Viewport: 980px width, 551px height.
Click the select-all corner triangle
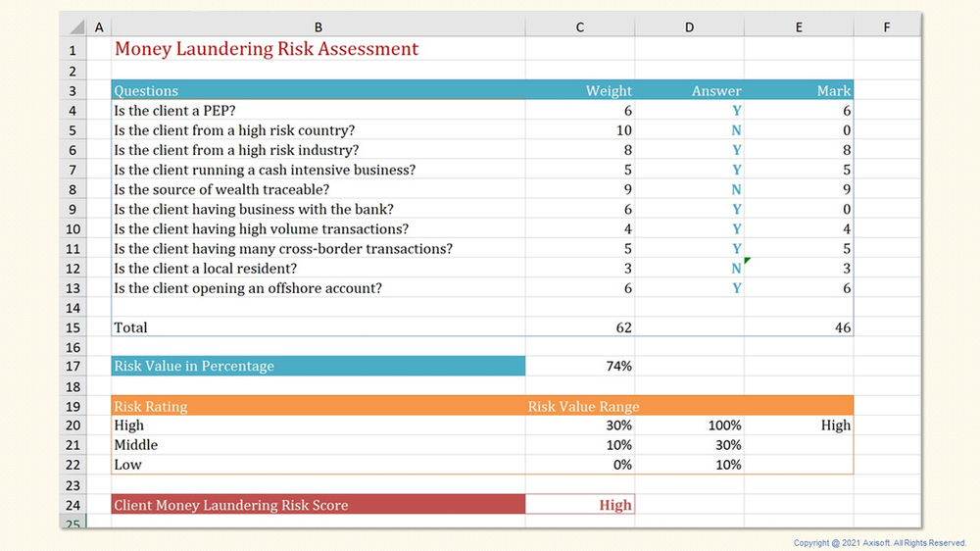coord(76,27)
